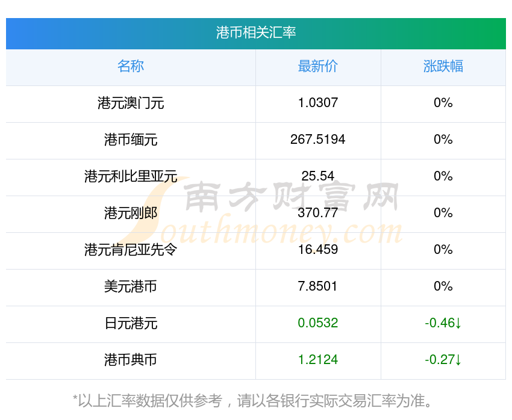Click 0% change for 港币缅元
Image resolution: width=512 pixels, height=420 pixels.
[x=443, y=139]
